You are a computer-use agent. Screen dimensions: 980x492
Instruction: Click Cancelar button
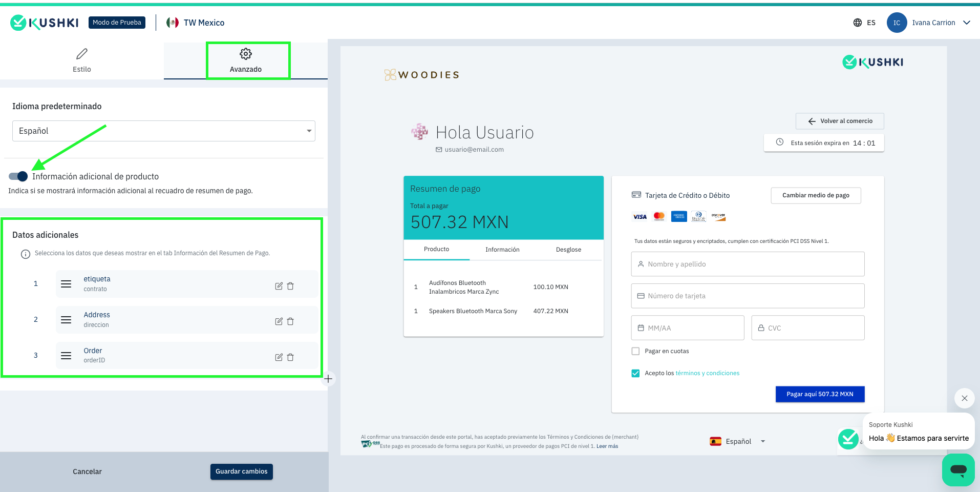pyautogui.click(x=87, y=471)
